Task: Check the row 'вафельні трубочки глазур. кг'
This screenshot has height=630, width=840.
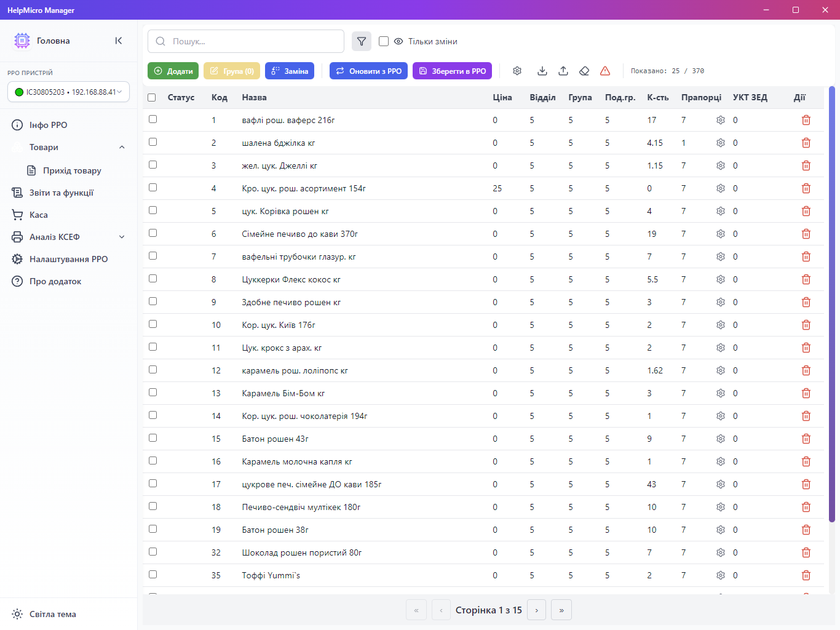Action: point(153,256)
